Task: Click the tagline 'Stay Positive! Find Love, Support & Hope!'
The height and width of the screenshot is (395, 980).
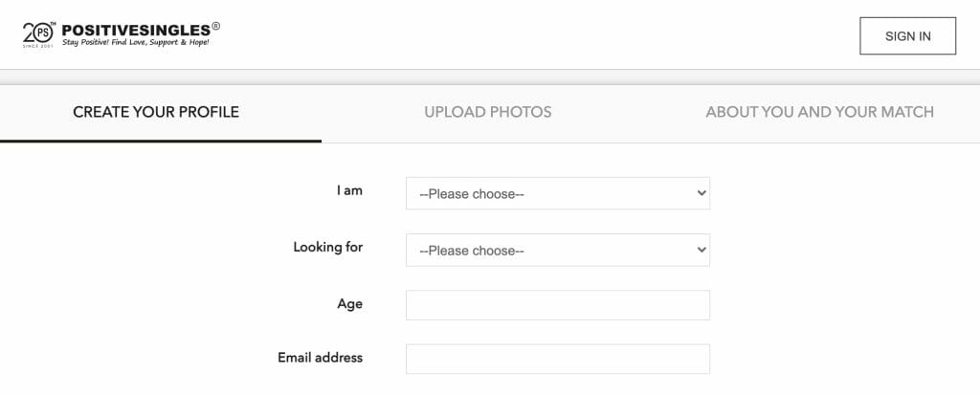Action: point(136,42)
